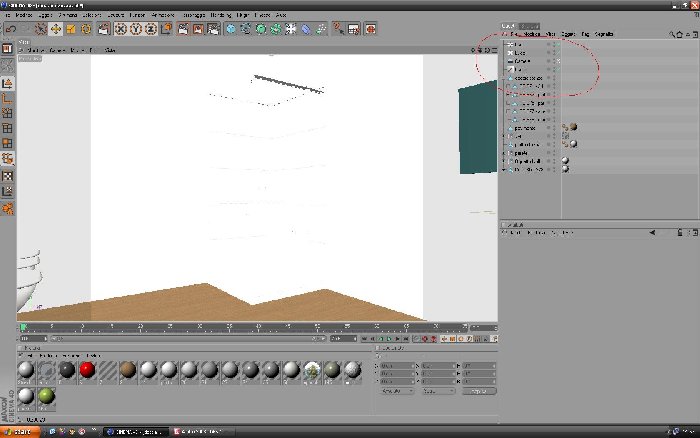Select the points mode sidebar icon
The width and height of the screenshot is (700, 438).
[7, 113]
